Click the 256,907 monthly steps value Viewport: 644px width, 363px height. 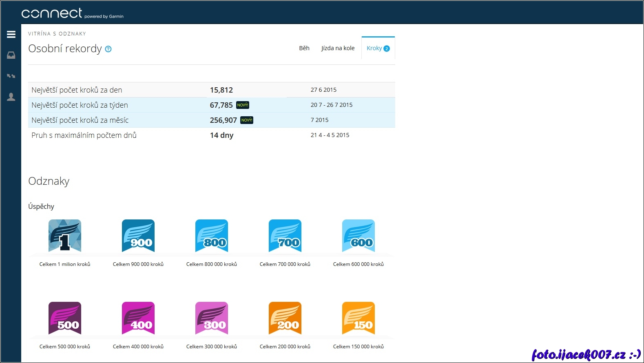[223, 120]
